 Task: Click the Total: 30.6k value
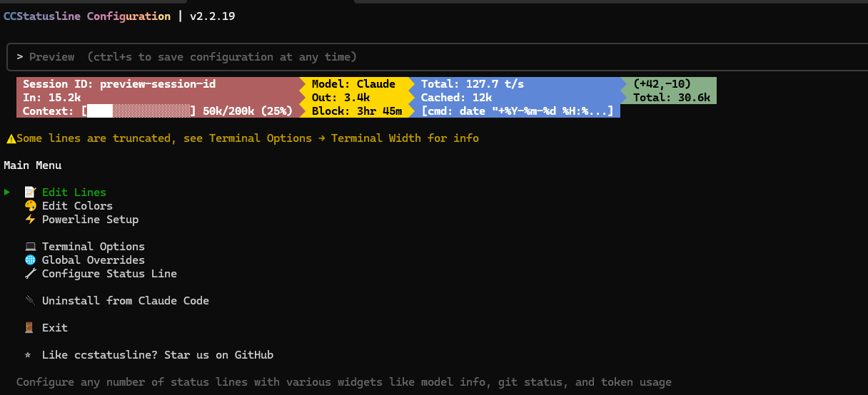click(672, 98)
